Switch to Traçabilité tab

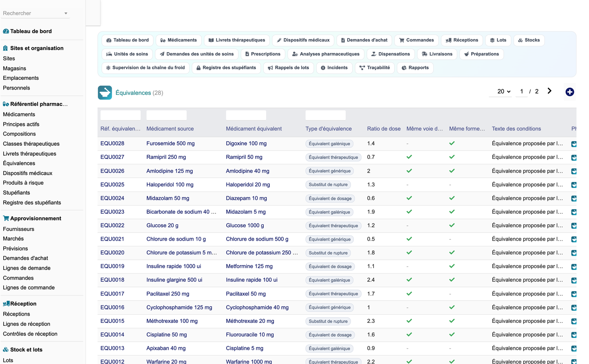[375, 68]
